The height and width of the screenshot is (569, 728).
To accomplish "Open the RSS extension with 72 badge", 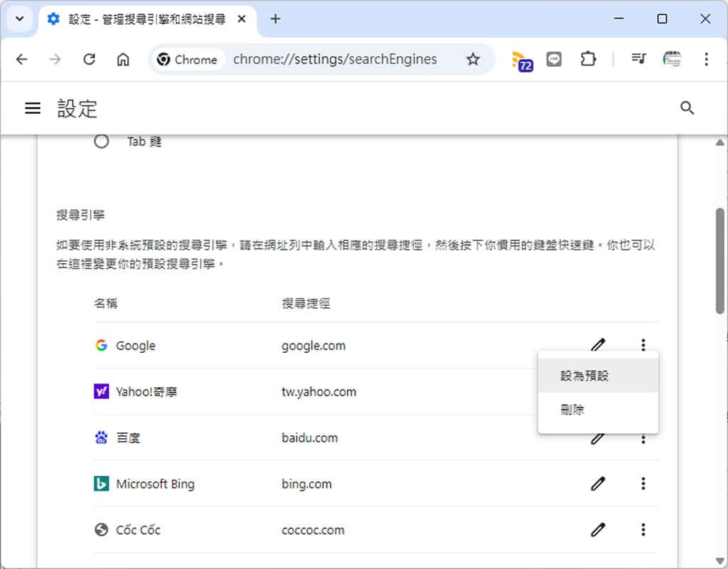I will click(522, 60).
